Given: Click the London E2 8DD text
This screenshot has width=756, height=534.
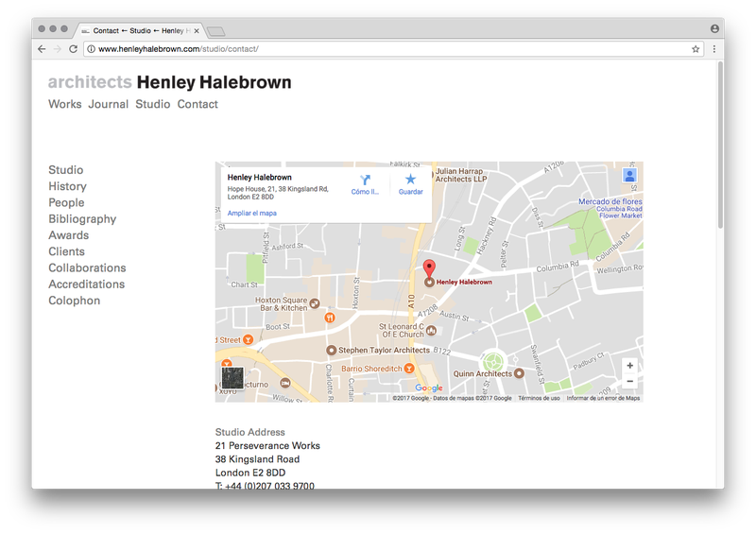Looking at the screenshot, I should click(x=250, y=473).
